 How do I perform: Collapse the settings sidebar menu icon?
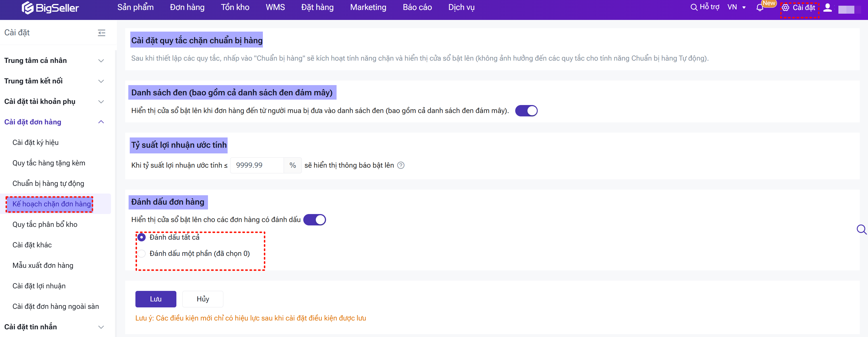pos(102,33)
